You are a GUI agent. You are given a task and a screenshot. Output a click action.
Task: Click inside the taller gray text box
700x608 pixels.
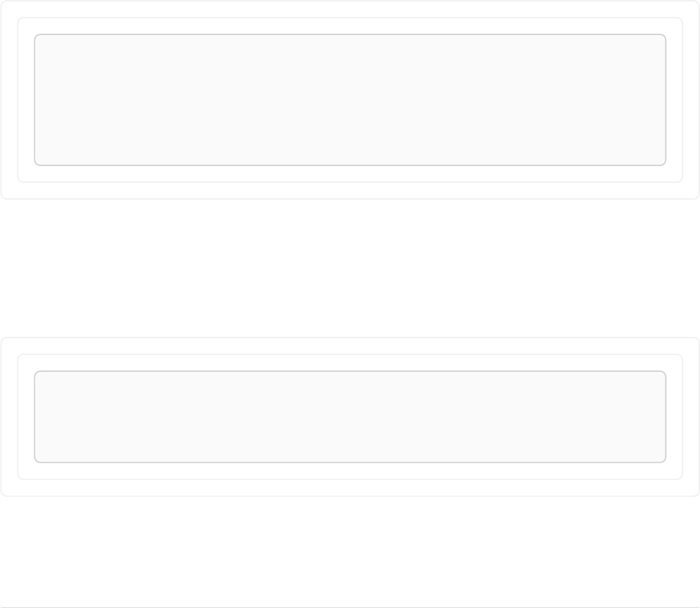point(350,99)
